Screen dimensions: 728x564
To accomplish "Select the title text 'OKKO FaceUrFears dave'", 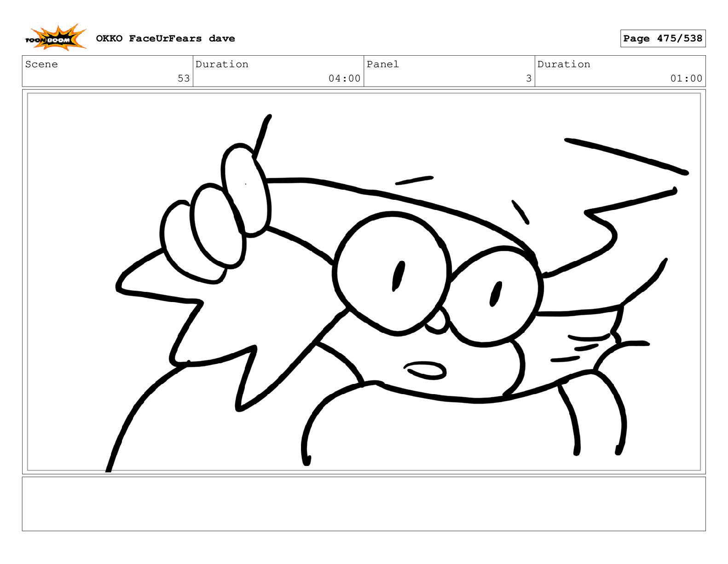I will [165, 39].
